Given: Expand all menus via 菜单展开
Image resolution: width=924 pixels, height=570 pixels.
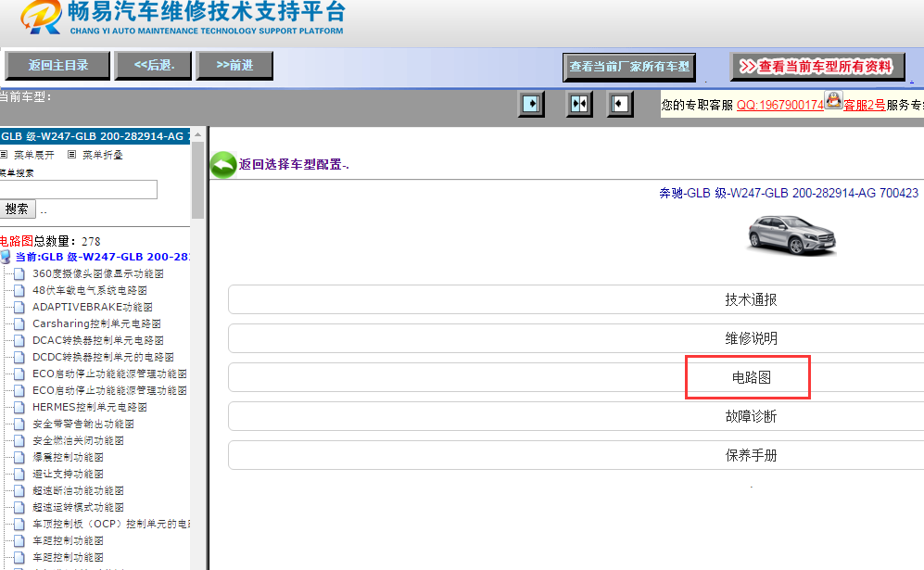Looking at the screenshot, I should click(x=33, y=155).
